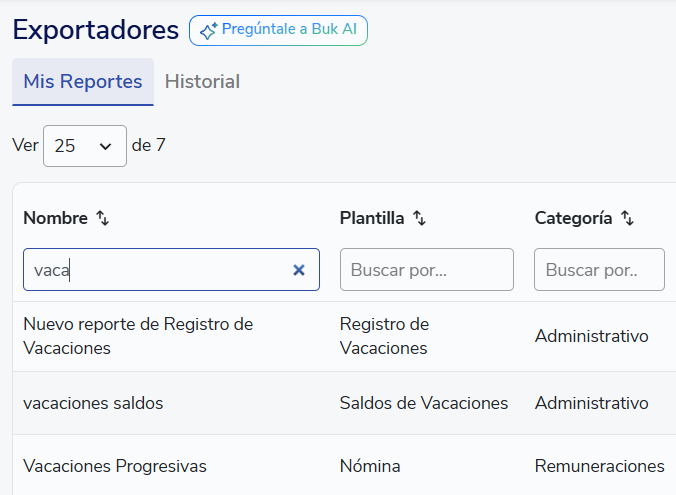
Task: Open Nuevo reporte de Registro de Vacaciones
Action: 138,336
